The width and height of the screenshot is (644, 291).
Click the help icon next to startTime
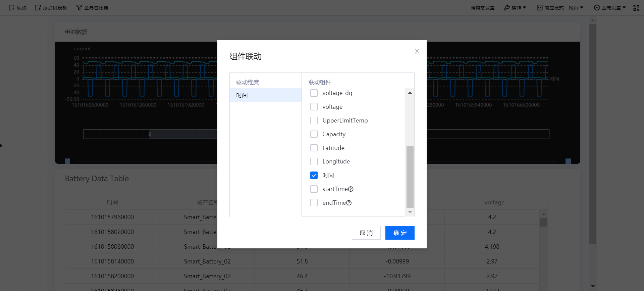(351, 189)
